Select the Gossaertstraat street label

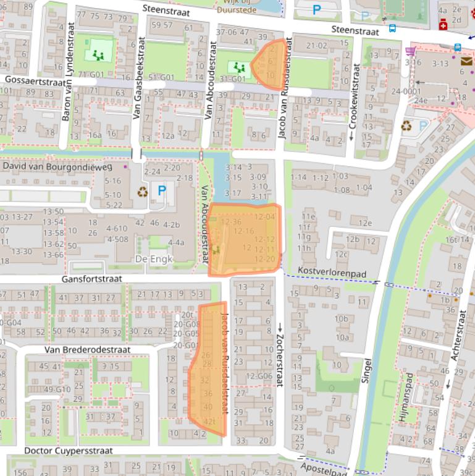[x=35, y=80]
